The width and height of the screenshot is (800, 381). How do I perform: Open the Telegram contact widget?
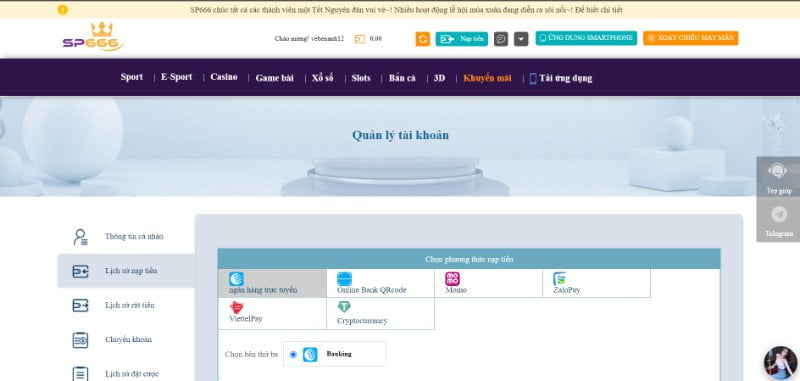click(778, 220)
